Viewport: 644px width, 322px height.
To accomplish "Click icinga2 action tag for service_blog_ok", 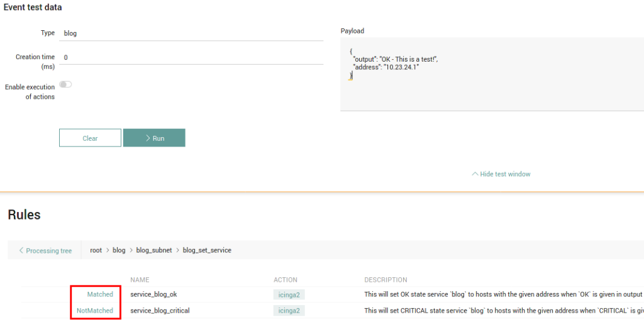I will pyautogui.click(x=289, y=294).
